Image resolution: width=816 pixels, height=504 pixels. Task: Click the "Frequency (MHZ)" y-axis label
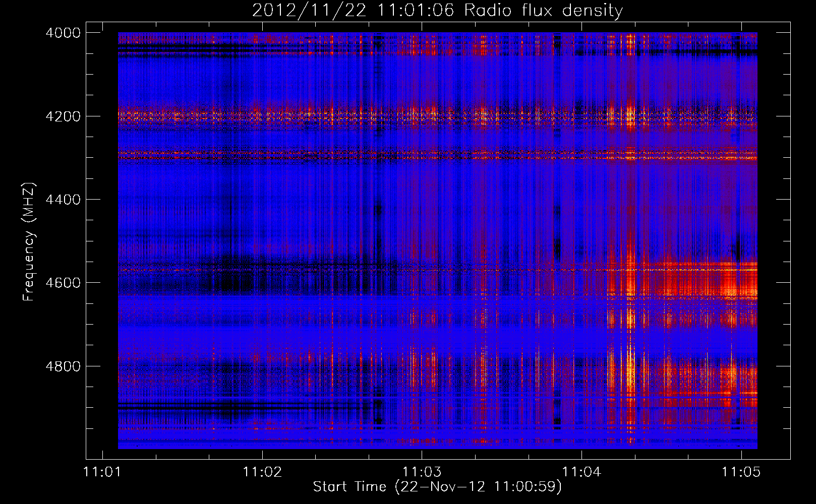(x=29, y=242)
